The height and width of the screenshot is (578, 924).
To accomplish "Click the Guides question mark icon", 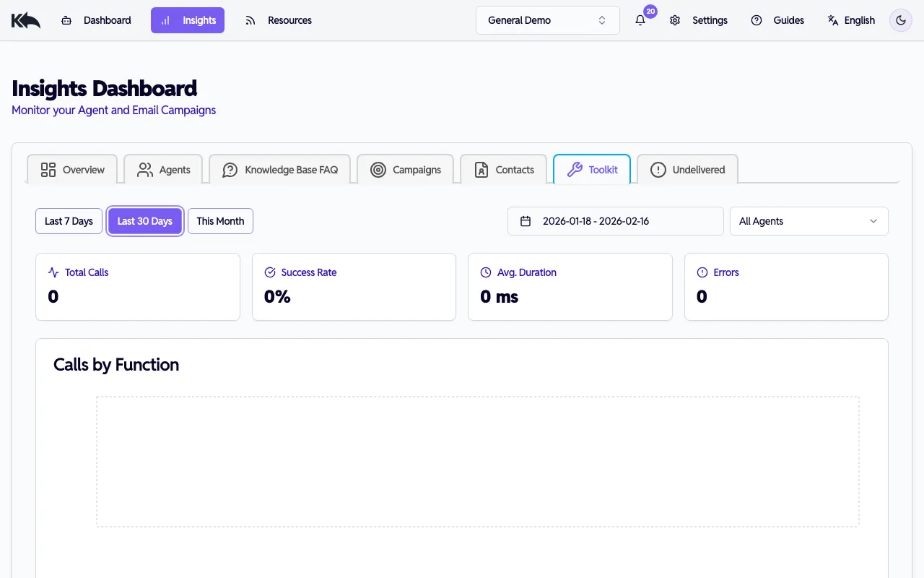I will (756, 20).
